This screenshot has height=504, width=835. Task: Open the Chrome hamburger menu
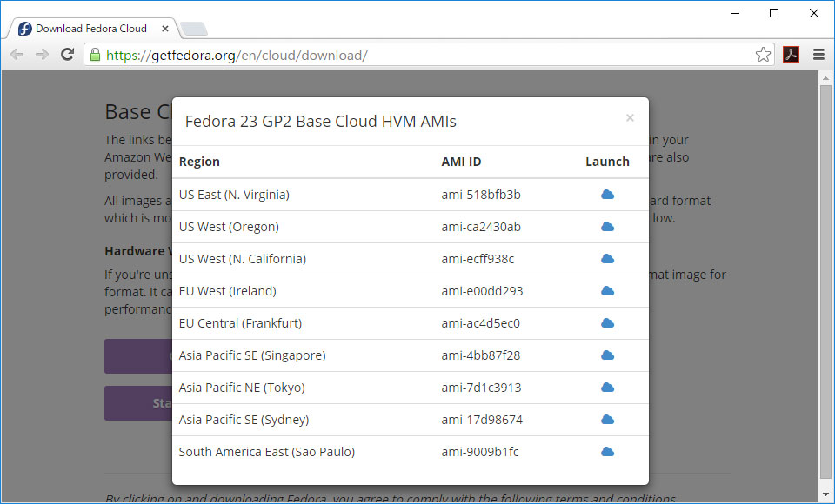click(818, 54)
